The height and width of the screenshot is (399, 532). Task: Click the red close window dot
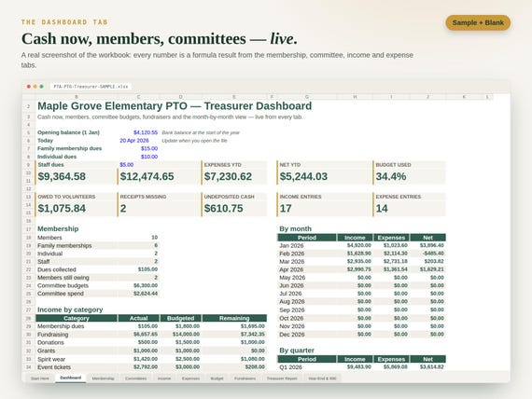29,87
